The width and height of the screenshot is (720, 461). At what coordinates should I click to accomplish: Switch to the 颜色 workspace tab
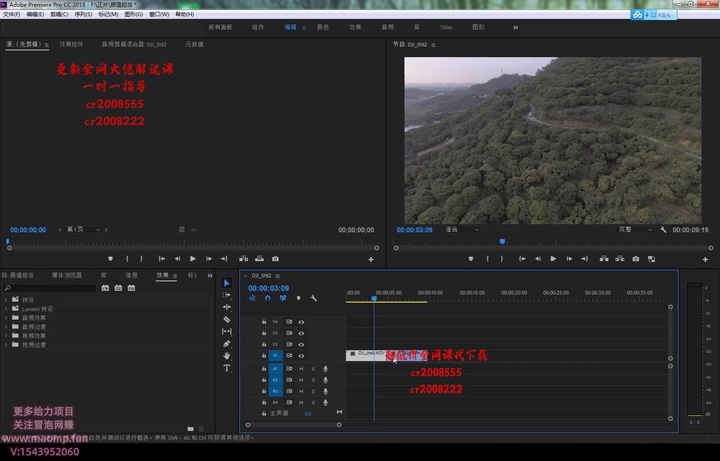[323, 28]
